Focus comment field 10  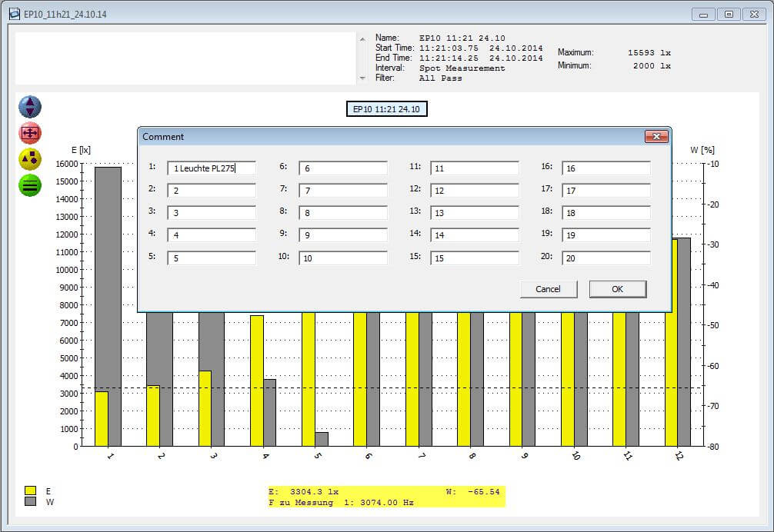[342, 258]
